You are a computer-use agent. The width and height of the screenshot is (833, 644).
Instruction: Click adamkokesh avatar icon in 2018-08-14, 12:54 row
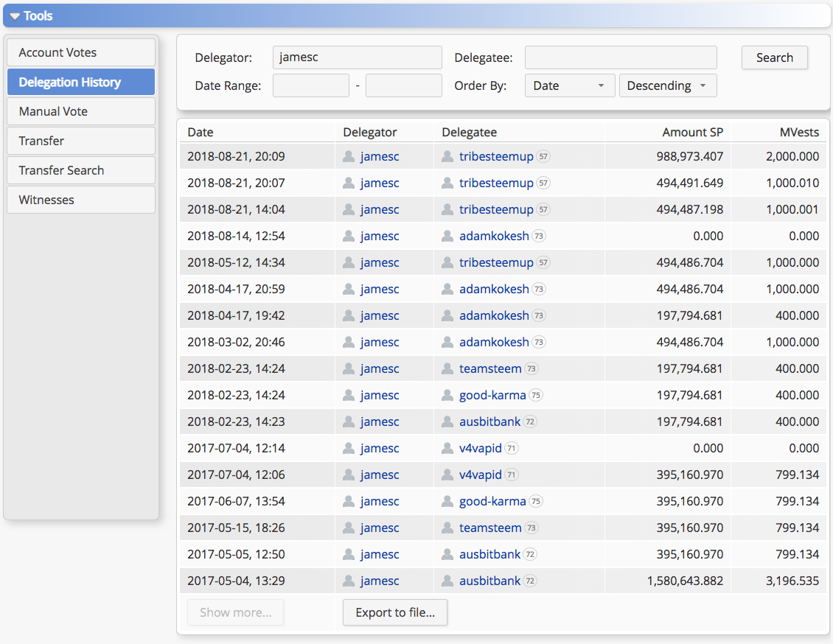click(x=447, y=236)
